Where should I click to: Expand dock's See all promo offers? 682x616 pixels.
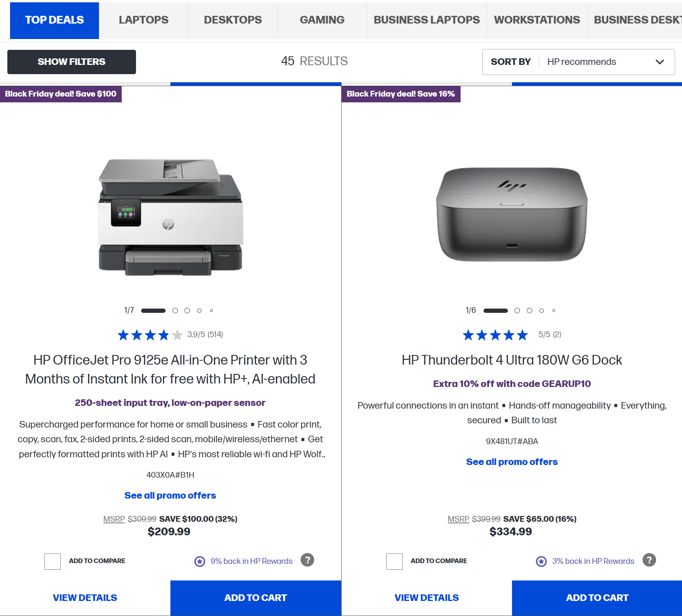512,462
